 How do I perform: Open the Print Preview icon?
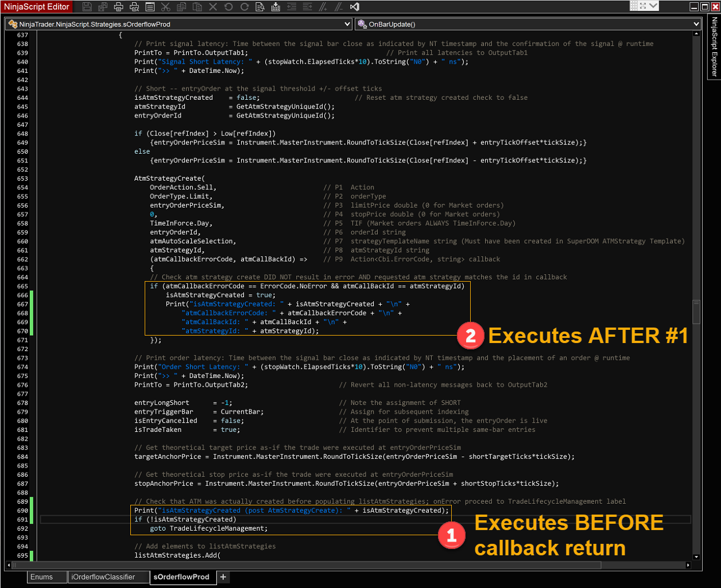point(134,6)
